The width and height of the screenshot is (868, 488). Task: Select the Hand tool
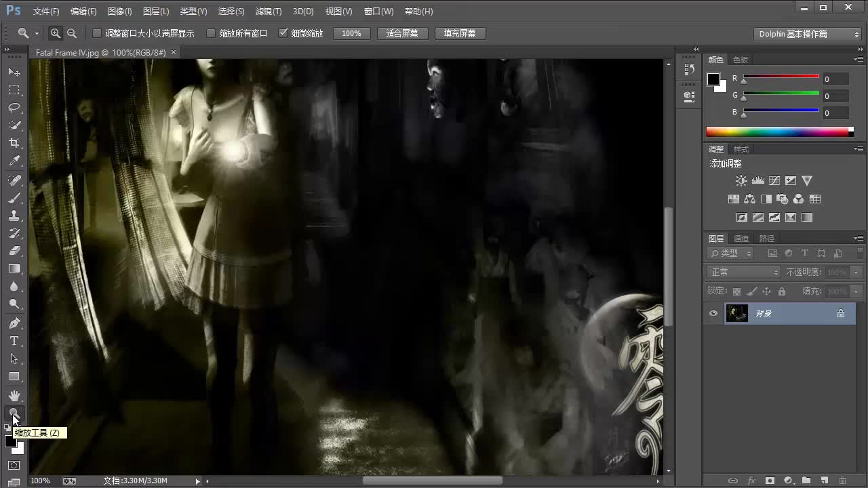pos(14,395)
